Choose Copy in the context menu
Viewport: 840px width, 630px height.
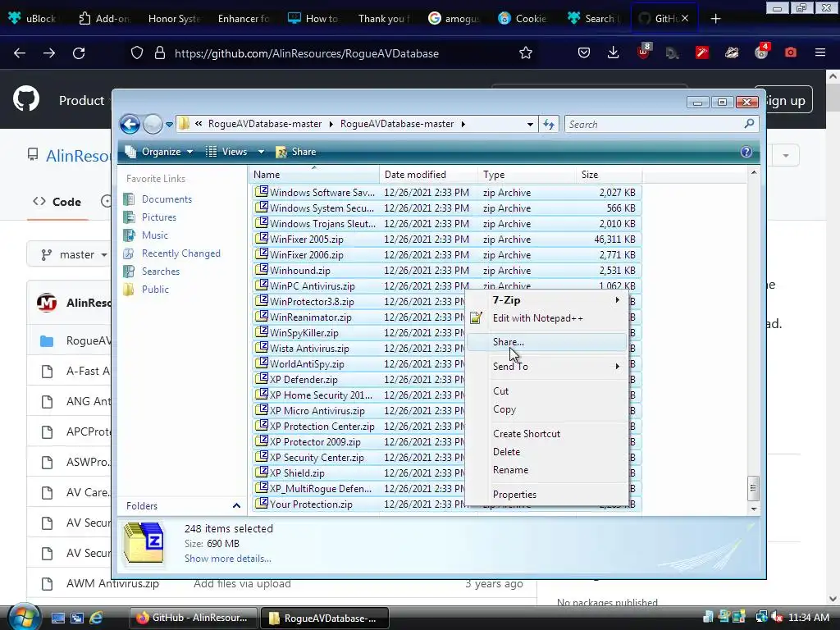[547, 409]
